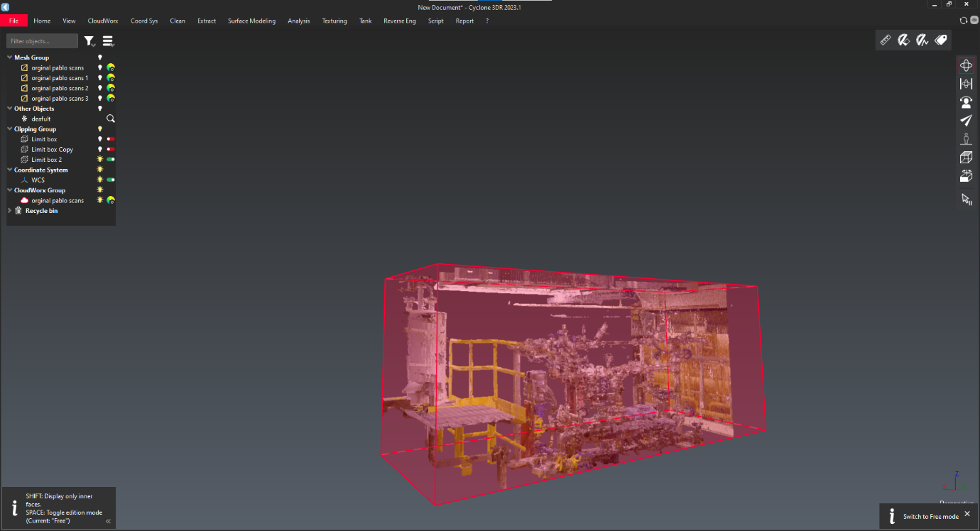This screenshot has height=531, width=980.
Task: Toggle the Limit box red switch
Action: [x=111, y=139]
